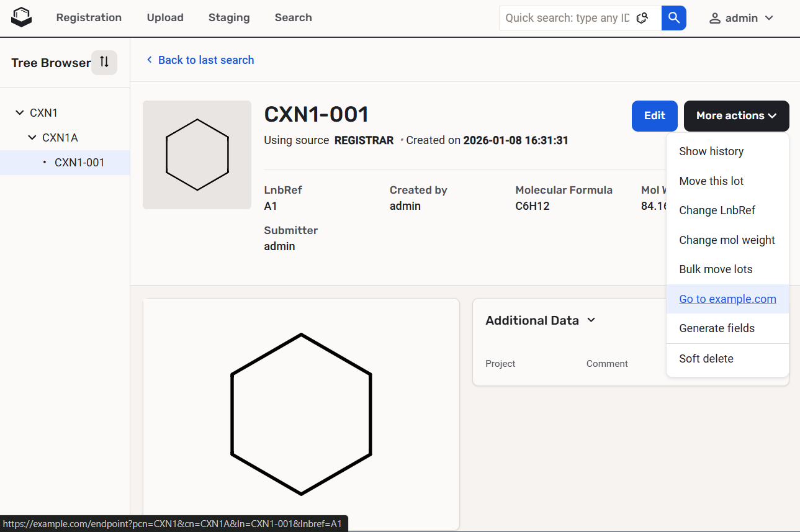Viewport: 800px width, 532px height.
Task: Click the admin user profile icon
Action: pyautogui.click(x=715, y=18)
